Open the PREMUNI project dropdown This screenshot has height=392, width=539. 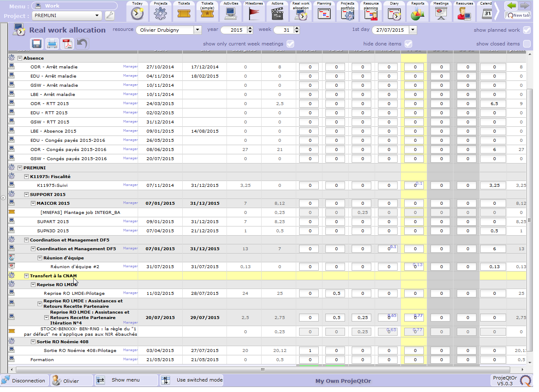pos(97,16)
